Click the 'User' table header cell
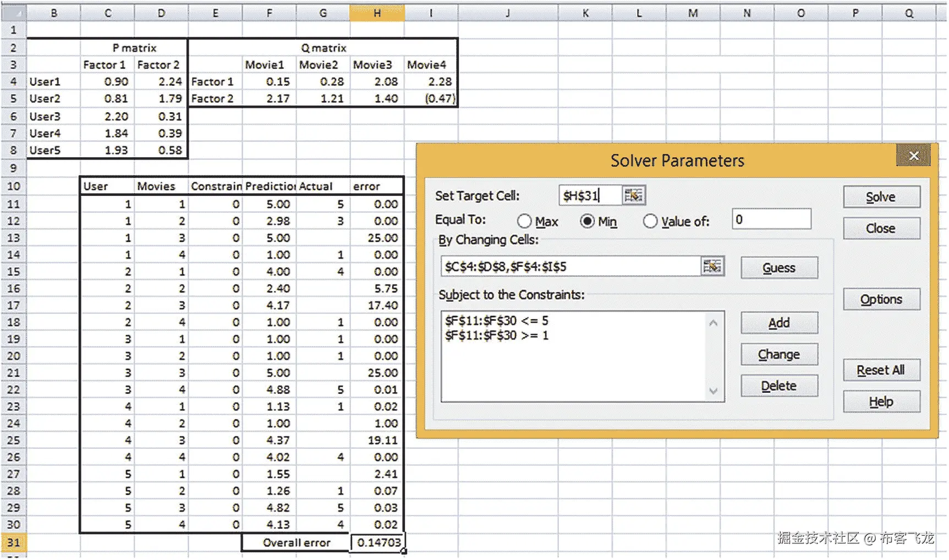Viewport: 949px width, 560px height. [108, 186]
